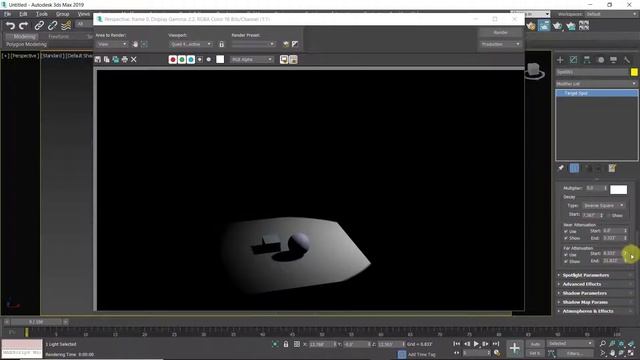The width and height of the screenshot is (640, 360).
Task: Toggle Far Attenuation Show checkbox
Action: 566,261
